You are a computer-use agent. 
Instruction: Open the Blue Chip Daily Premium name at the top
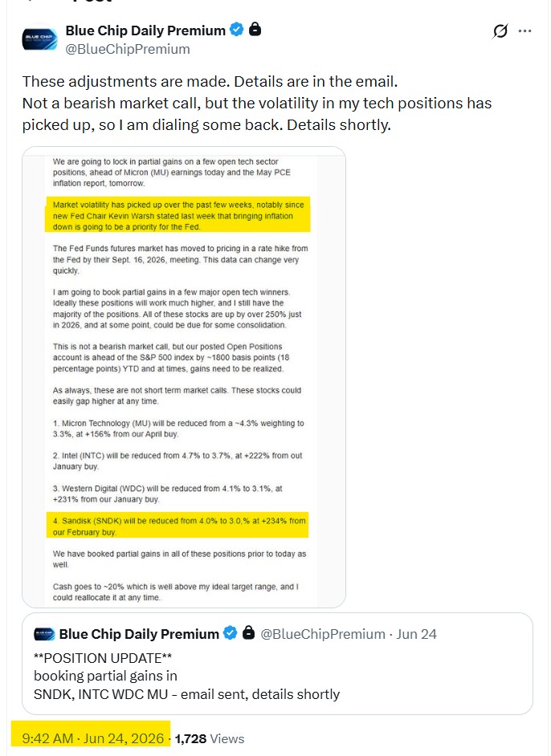145,30
